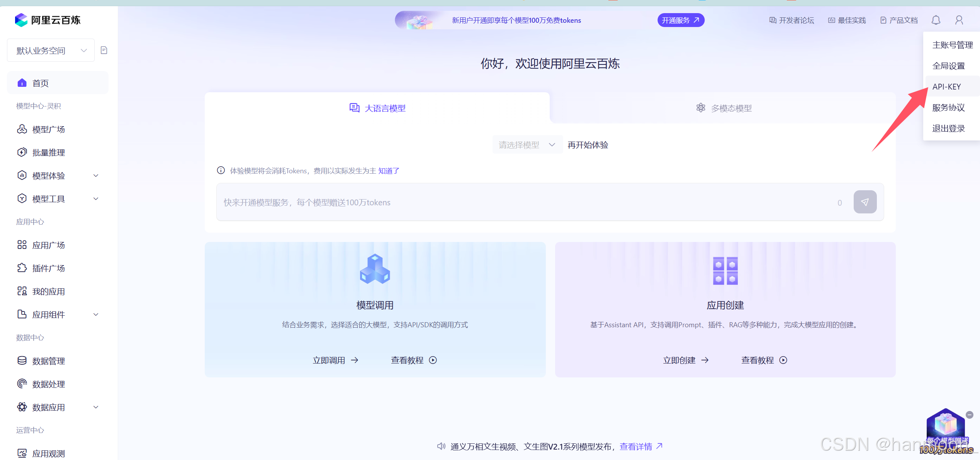Viewport: 980px width, 460px height.
Task: Open the 请选择模型 dropdown
Action: coord(527,145)
